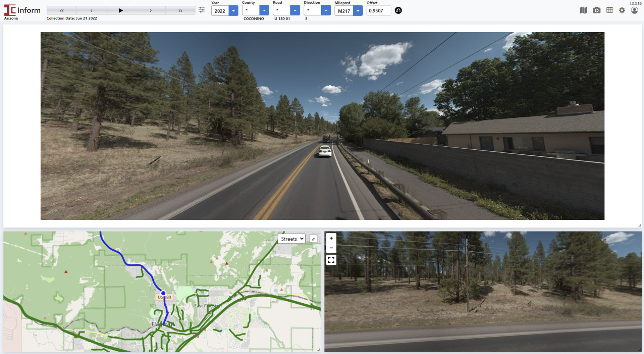Viewport: 644px width, 354px height.
Task: Rewind using the double-left arrow button
Action: 62,11
